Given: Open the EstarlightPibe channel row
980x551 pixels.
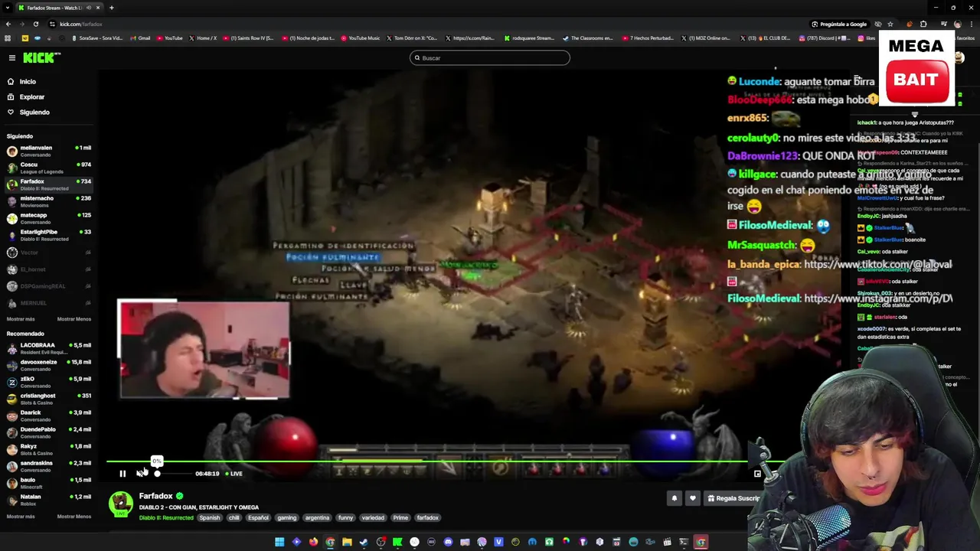Looking at the screenshot, I should click(x=49, y=235).
